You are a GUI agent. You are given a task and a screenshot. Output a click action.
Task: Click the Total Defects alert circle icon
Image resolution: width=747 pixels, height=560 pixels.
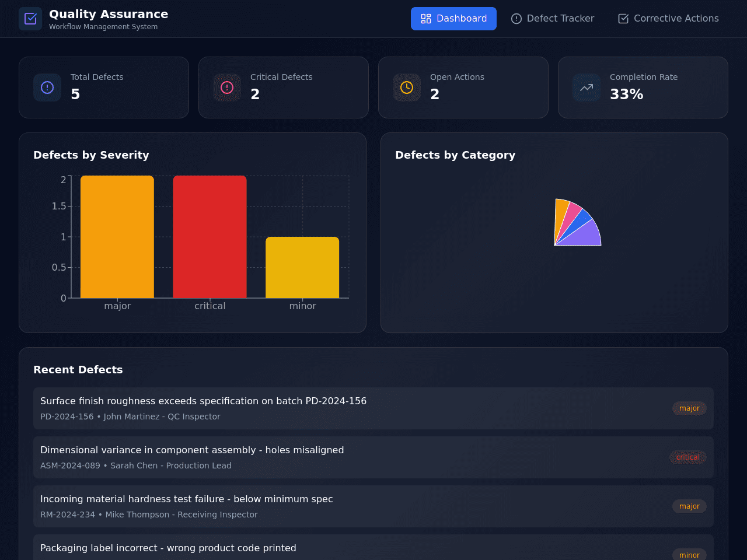click(47, 87)
